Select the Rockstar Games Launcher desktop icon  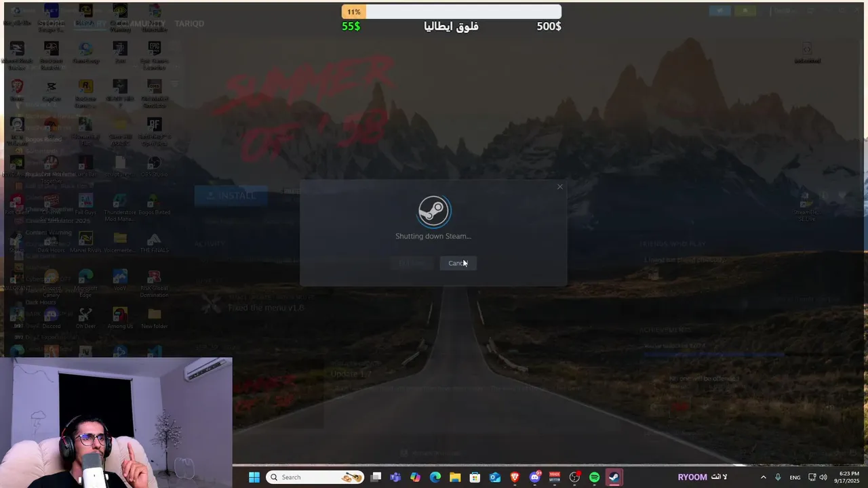click(x=85, y=94)
